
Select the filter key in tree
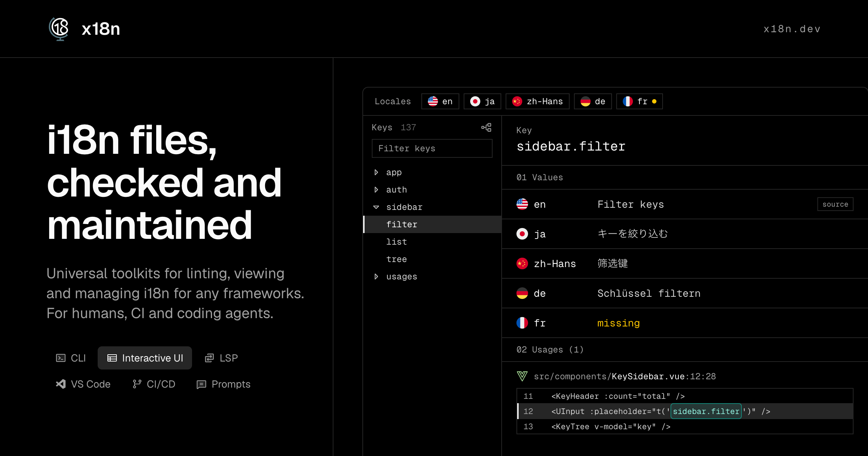pos(433,224)
